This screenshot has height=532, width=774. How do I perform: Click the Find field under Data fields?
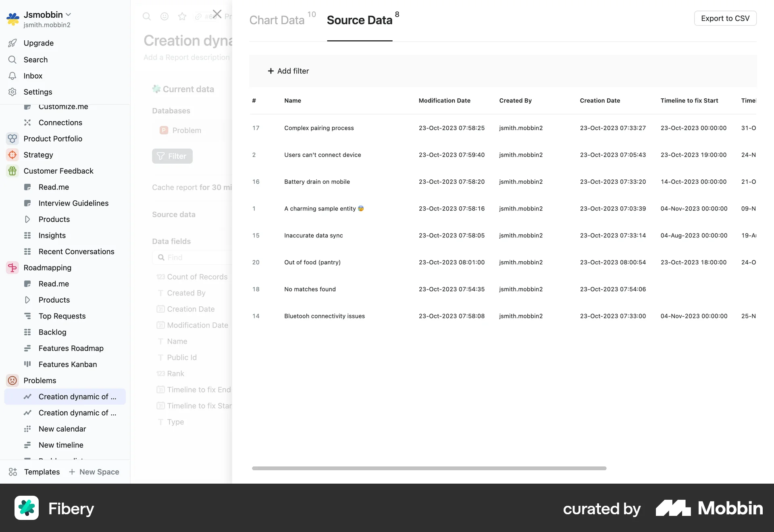(x=189, y=257)
